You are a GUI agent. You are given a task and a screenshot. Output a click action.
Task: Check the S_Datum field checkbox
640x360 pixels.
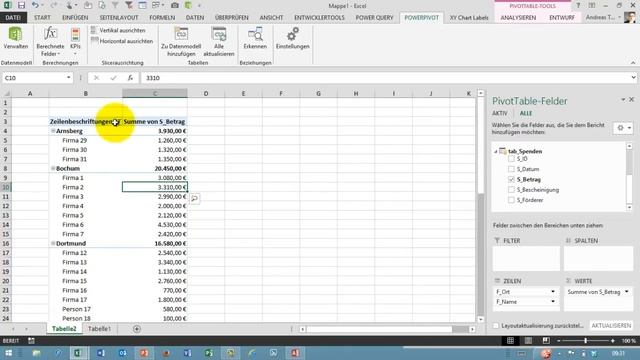click(511, 169)
